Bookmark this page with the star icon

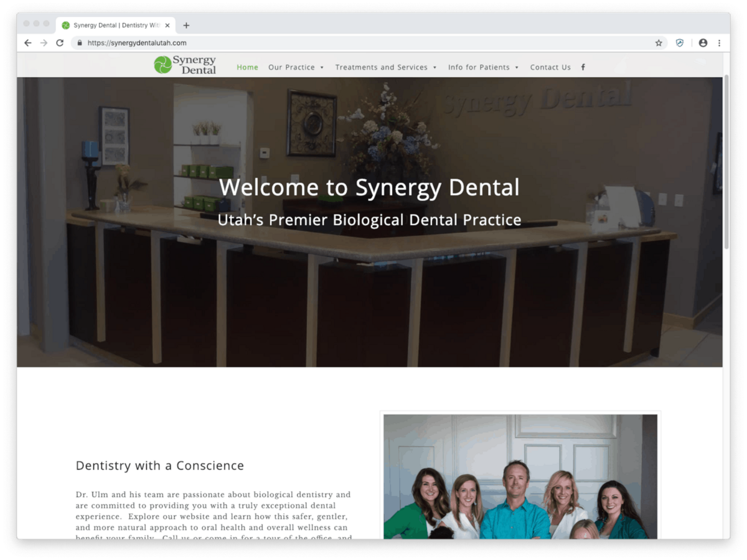[659, 43]
